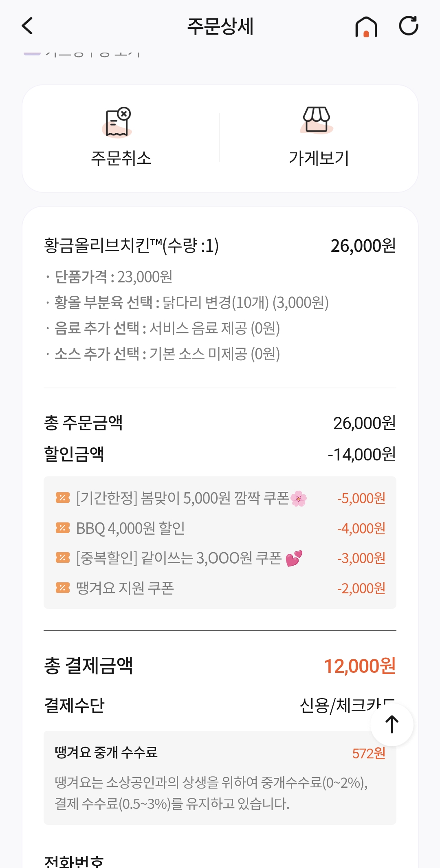The height and width of the screenshot is (868, 440).
Task: Open the home icon in header
Action: 366,26
